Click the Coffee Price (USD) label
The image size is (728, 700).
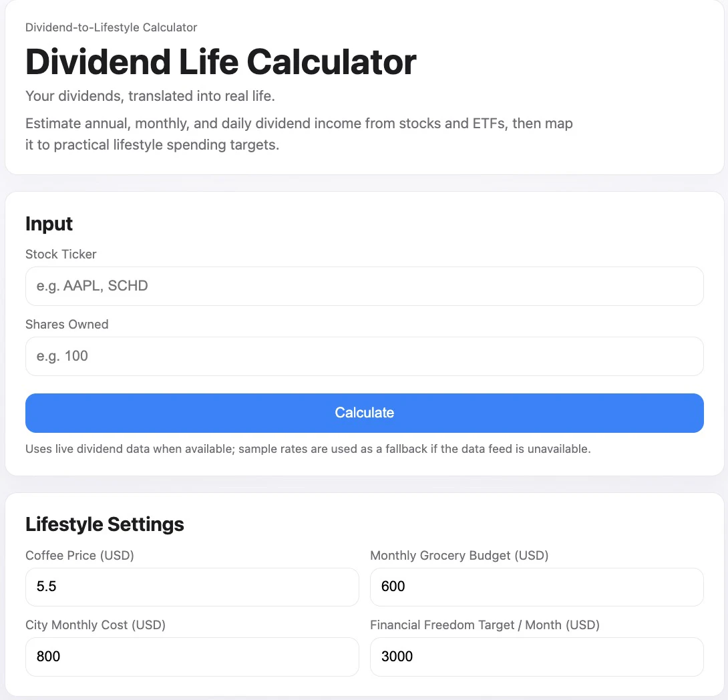point(79,555)
